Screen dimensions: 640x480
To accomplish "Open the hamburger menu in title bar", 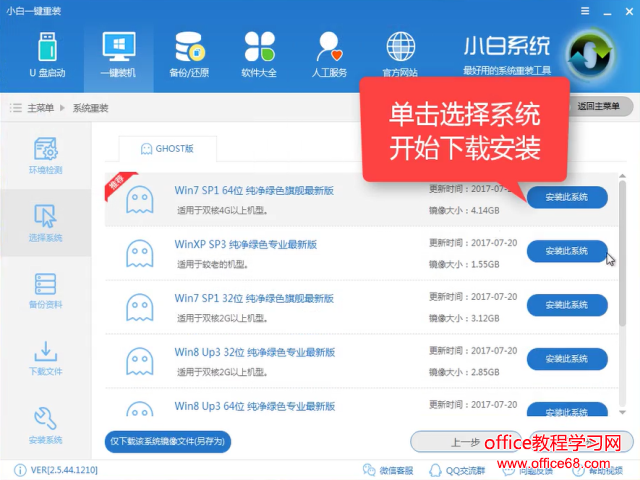I will 585,11.
